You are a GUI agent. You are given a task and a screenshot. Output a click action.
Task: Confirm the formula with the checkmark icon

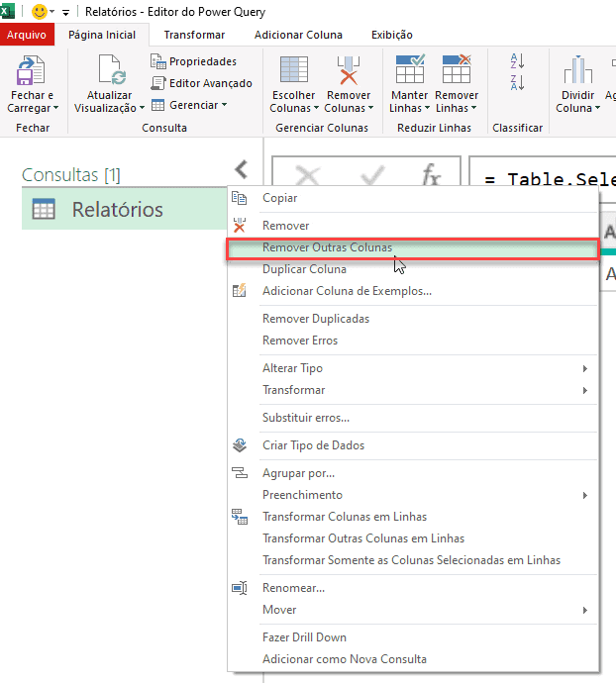tap(373, 175)
